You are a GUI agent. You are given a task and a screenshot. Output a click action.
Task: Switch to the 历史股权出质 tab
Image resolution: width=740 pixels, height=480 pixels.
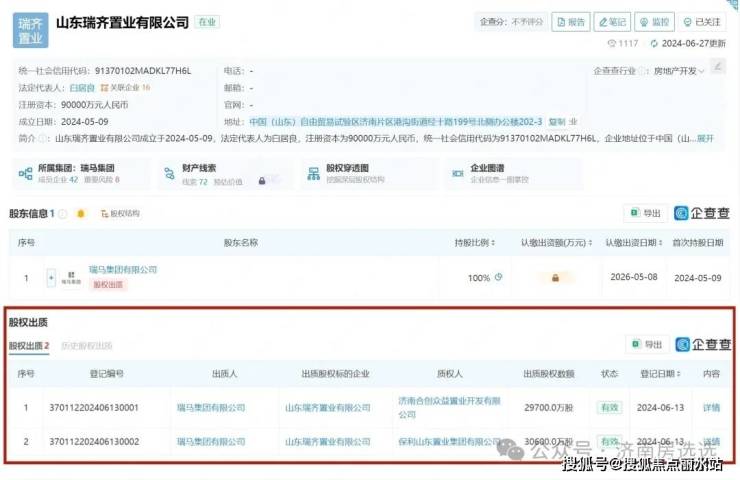pyautogui.click(x=87, y=345)
